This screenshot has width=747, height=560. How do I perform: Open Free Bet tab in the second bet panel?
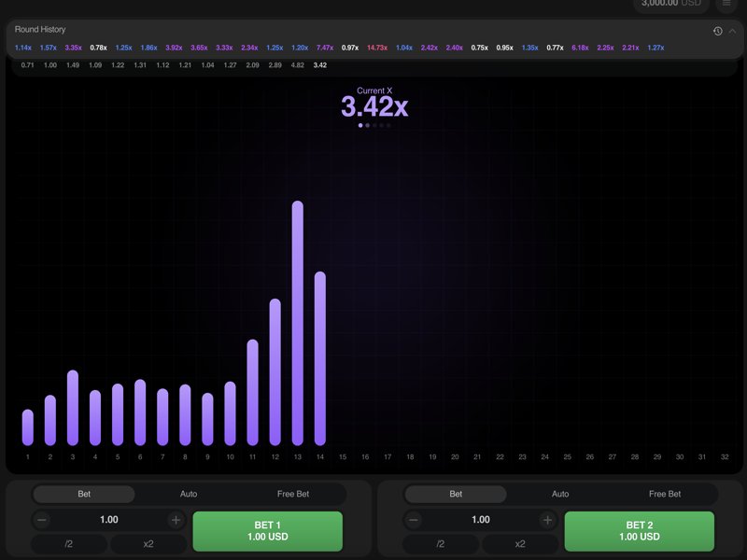(665, 494)
